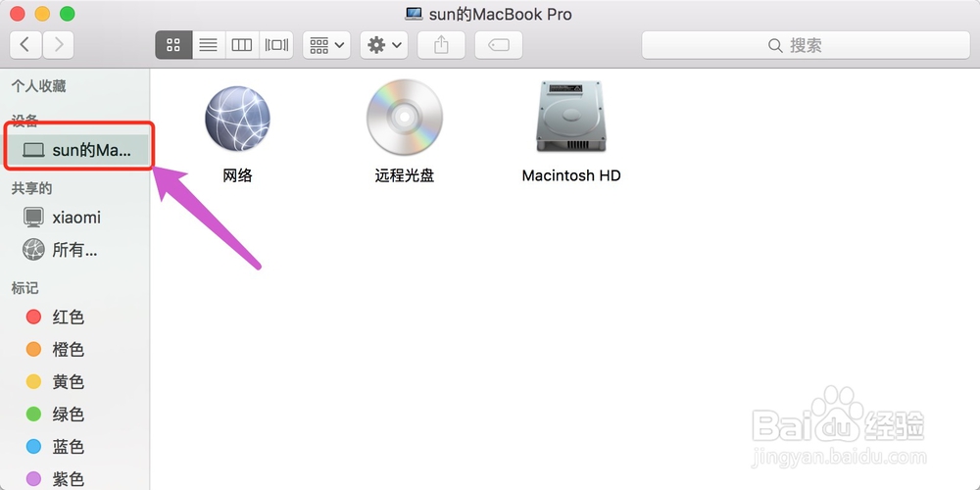Click the laptop icon in sidebar
Viewport: 980px width, 490px height.
pyautogui.click(x=33, y=151)
